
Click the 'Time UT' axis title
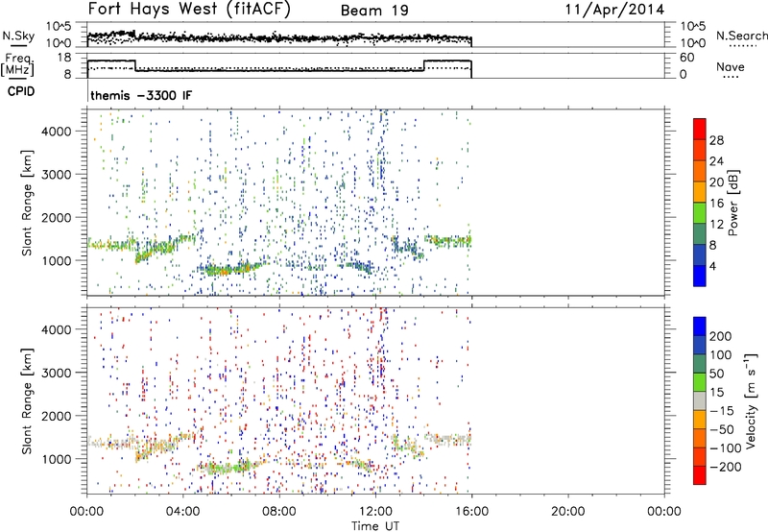tap(375, 526)
